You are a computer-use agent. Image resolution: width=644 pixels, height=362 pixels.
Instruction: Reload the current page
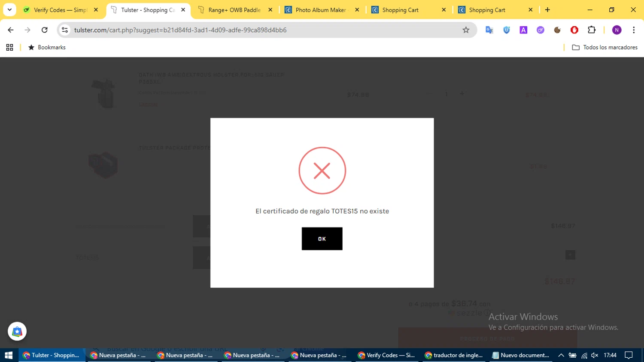click(45, 30)
